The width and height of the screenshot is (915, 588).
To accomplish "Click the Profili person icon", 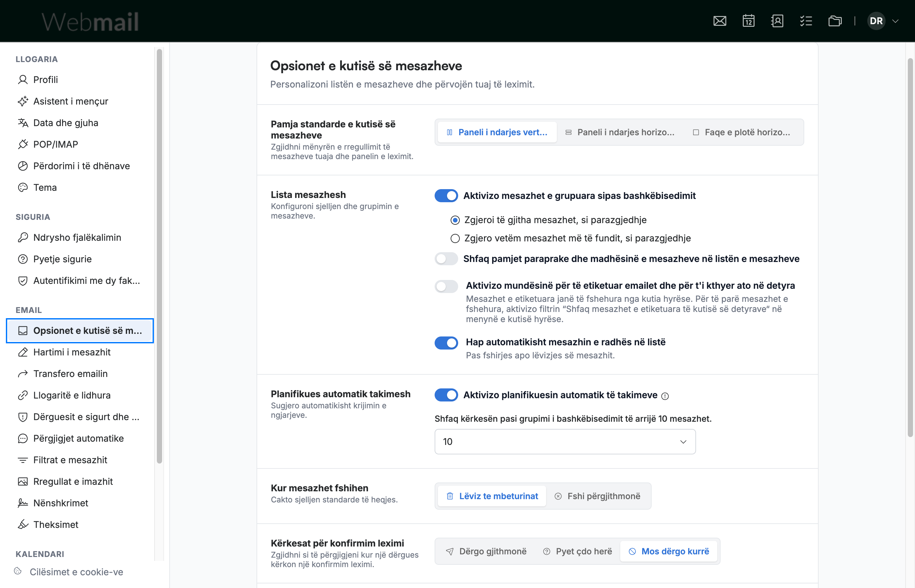I will tap(23, 79).
